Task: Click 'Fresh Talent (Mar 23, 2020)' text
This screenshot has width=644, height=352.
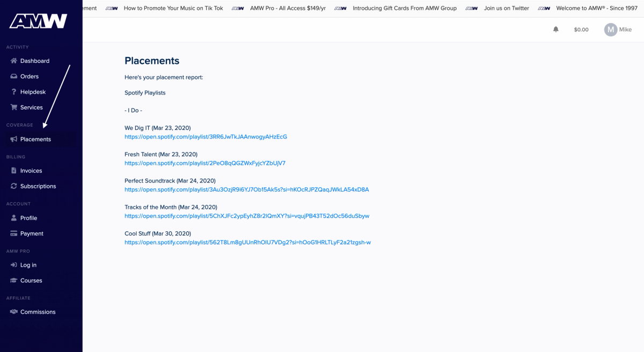Action: [161, 155]
